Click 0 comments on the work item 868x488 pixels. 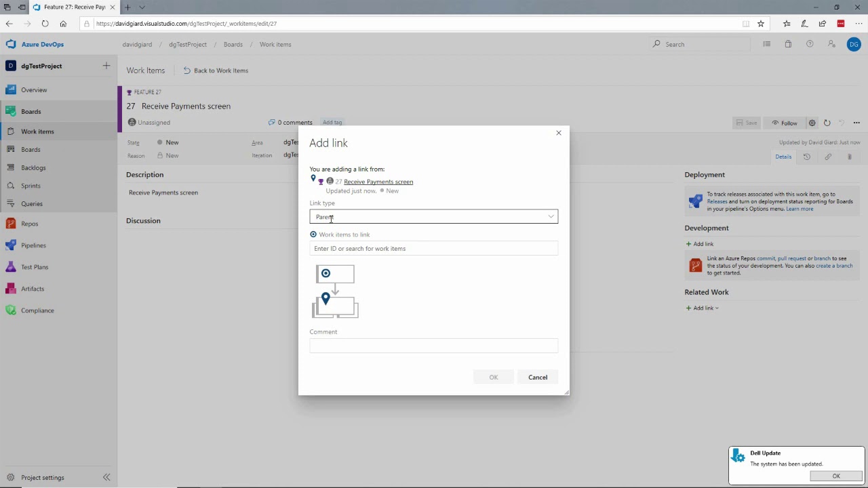click(290, 123)
